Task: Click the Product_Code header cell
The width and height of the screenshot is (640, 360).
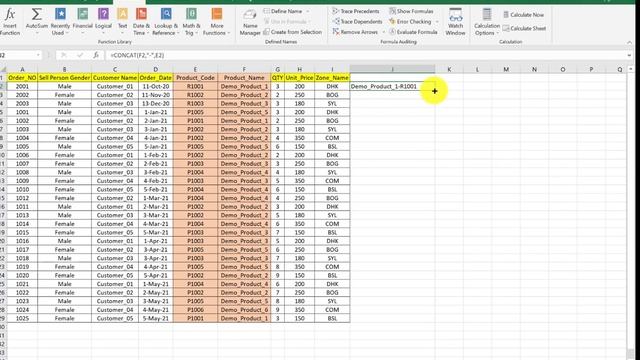Action: click(x=195, y=78)
